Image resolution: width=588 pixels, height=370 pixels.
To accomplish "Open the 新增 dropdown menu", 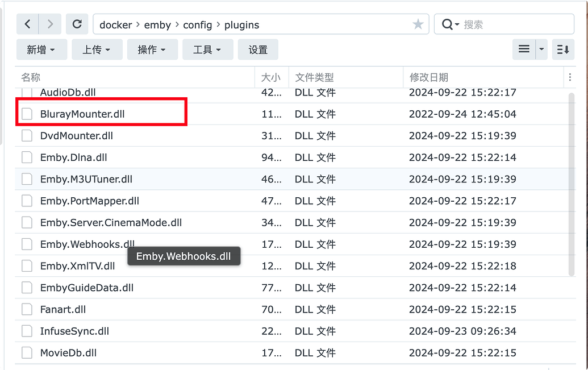I will [41, 49].
